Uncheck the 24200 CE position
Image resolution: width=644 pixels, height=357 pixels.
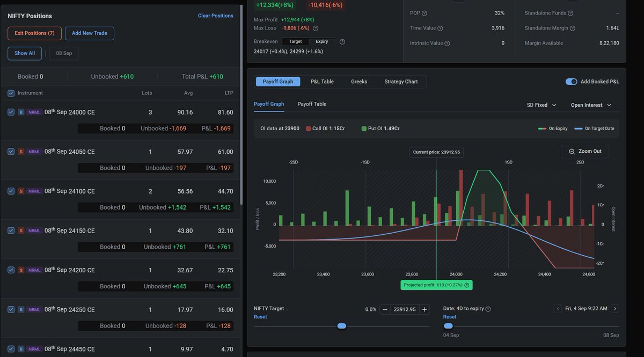[11, 270]
